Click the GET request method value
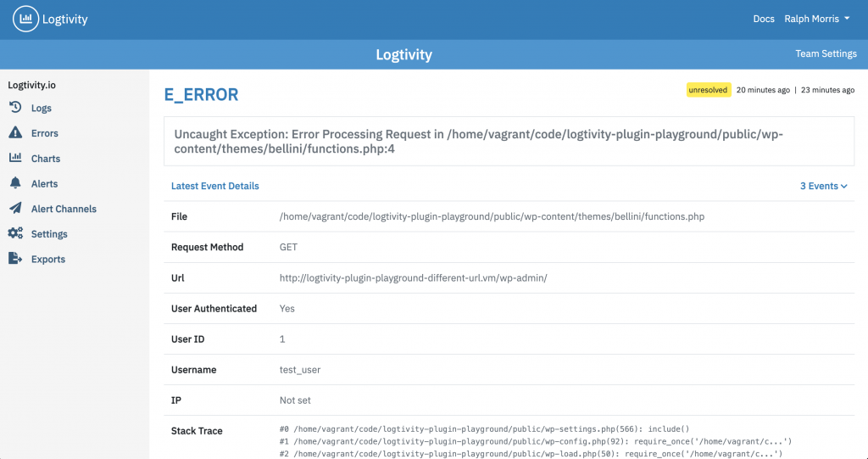 [x=288, y=247]
